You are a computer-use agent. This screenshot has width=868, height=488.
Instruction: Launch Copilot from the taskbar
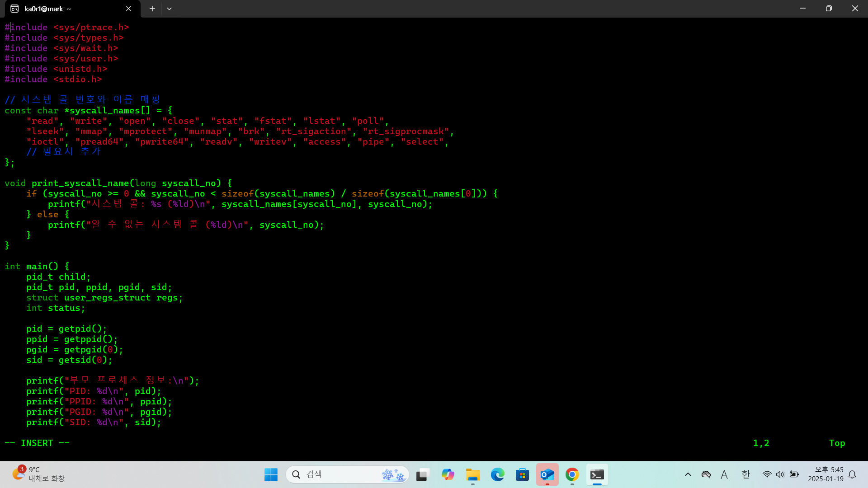tap(448, 474)
